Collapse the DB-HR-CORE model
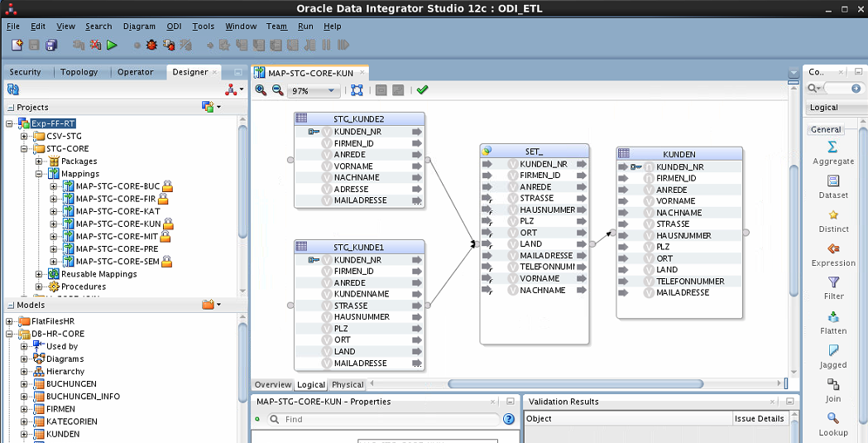 coord(9,334)
